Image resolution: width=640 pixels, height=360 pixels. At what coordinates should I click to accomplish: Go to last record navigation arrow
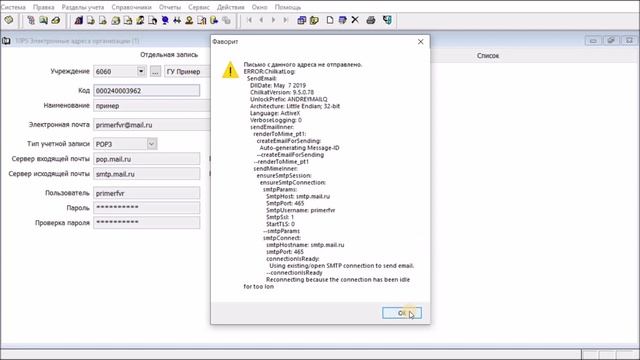click(286, 20)
